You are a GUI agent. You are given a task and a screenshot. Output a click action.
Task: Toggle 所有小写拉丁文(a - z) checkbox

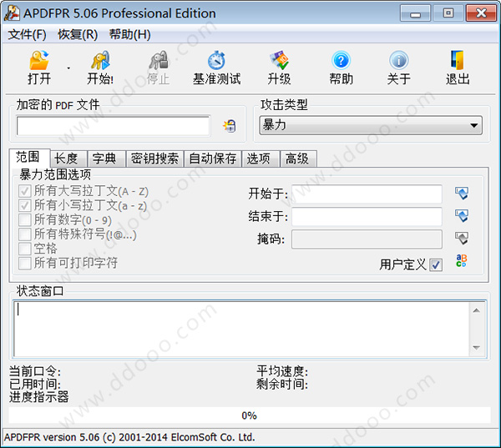tap(24, 205)
